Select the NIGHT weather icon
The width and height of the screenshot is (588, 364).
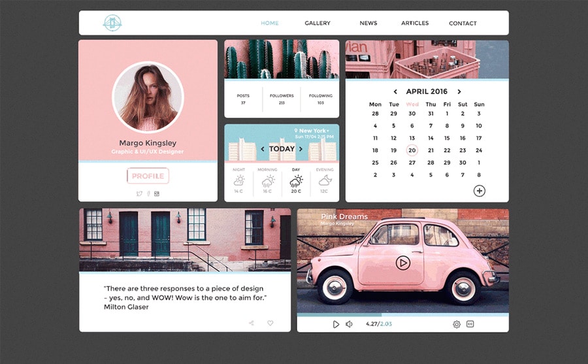(x=239, y=180)
